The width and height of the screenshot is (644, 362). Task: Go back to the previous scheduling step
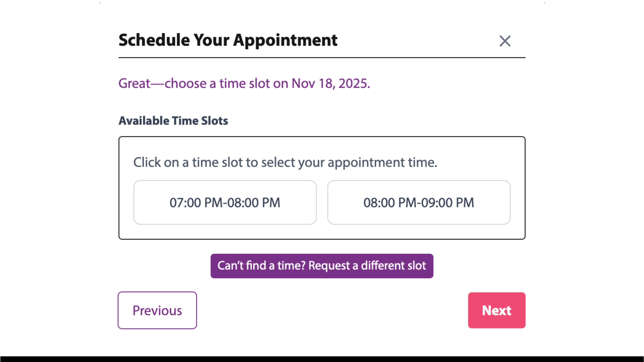coord(157,310)
